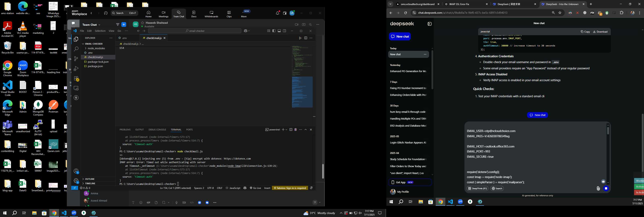
Task: Download the javascript code block in DeepSeek
Action: (600, 32)
